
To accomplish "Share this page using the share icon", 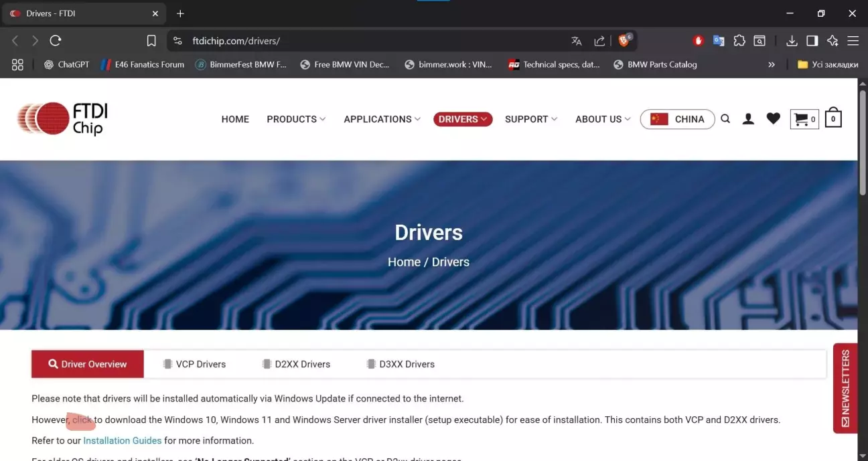I will pyautogui.click(x=599, y=41).
